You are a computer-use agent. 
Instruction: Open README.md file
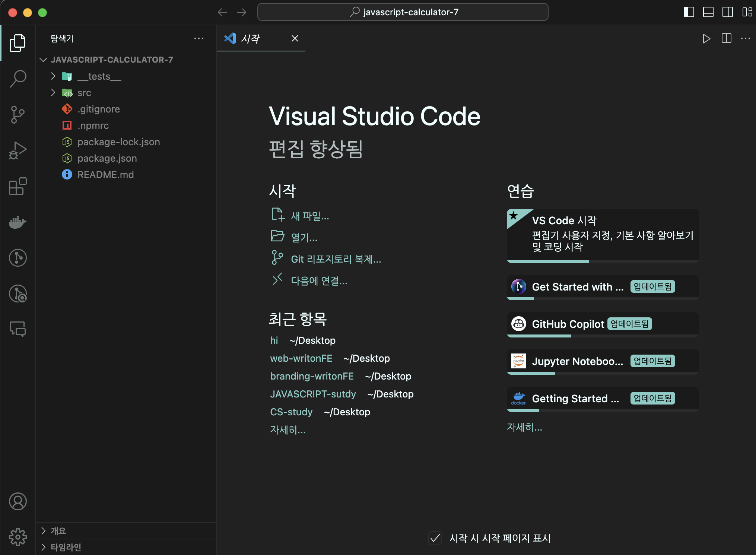[x=126, y=175]
